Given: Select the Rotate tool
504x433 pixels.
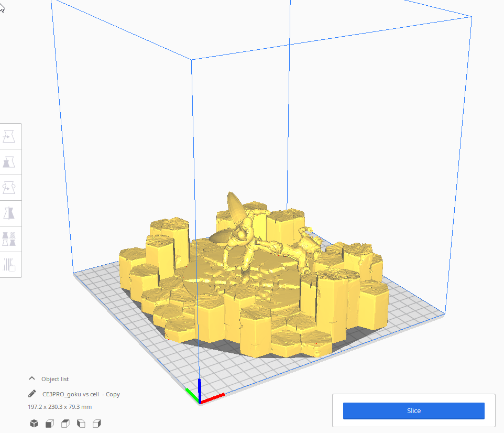Looking at the screenshot, I should coord(10,187).
